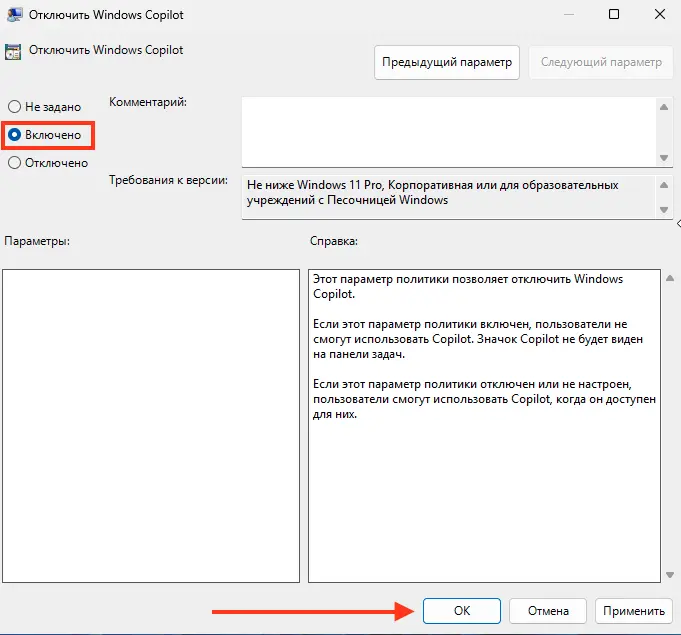Click the policy icon in title bar
Screen dimensions: 681x635
pos(14,15)
